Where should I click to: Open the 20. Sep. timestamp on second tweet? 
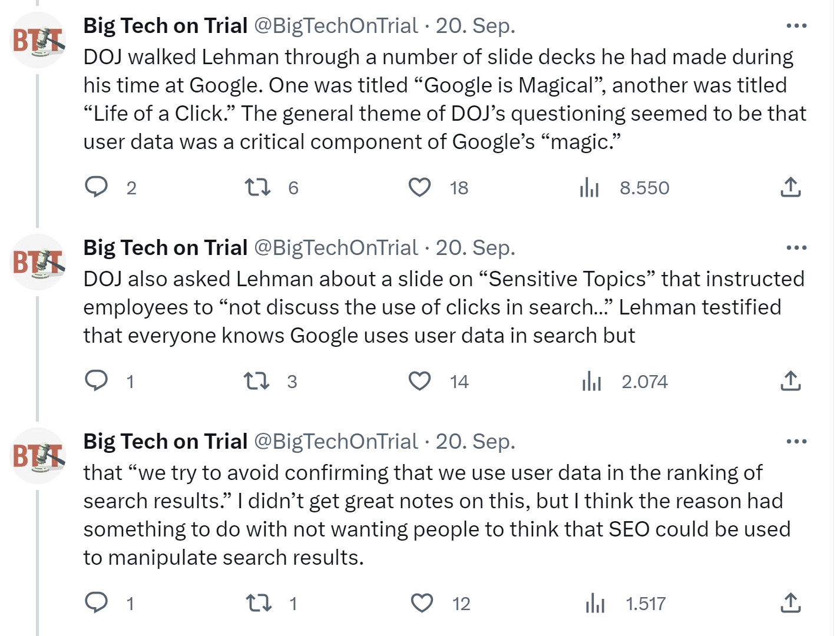pos(475,248)
